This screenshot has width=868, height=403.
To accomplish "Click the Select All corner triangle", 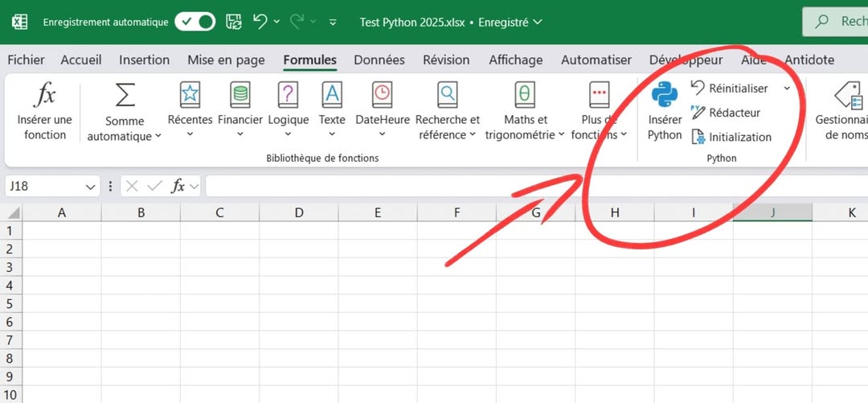I will click(x=12, y=212).
